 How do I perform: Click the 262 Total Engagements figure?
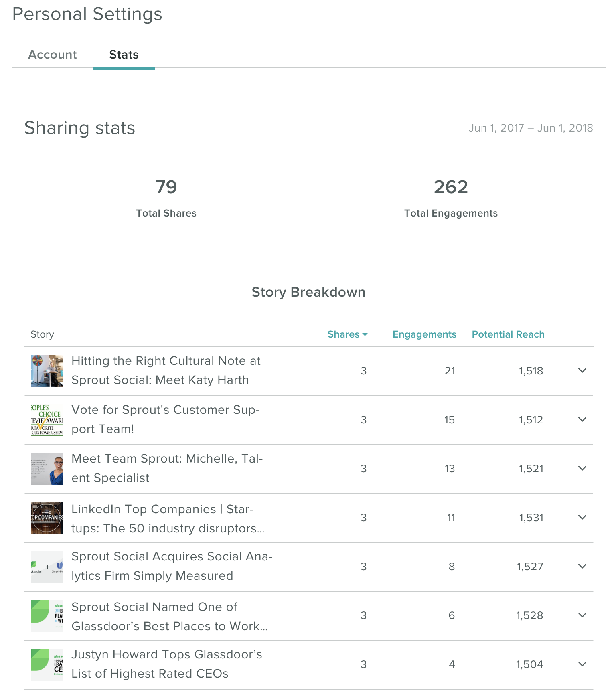tap(451, 187)
